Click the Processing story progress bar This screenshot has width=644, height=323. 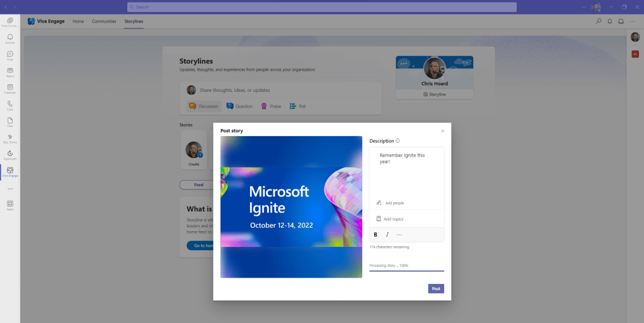(406, 271)
